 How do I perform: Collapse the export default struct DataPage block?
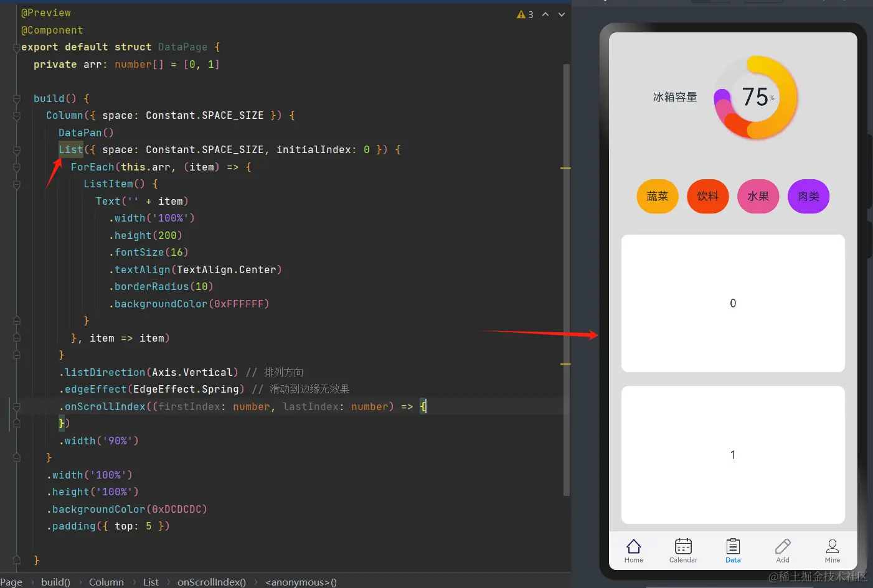pyautogui.click(x=17, y=48)
